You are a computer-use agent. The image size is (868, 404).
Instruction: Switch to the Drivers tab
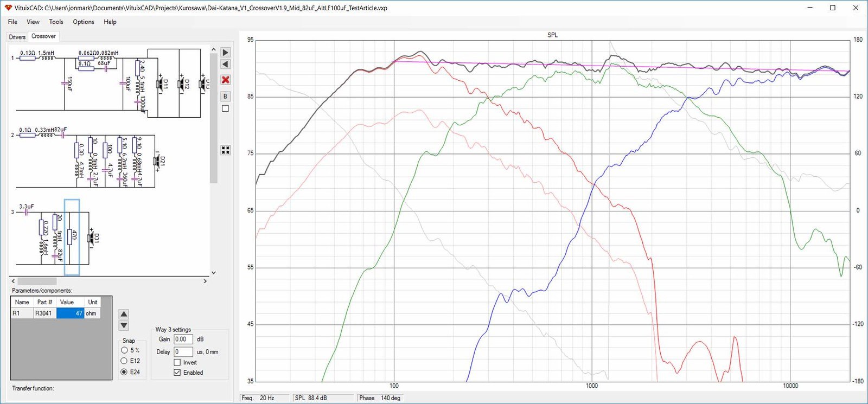[x=17, y=37]
